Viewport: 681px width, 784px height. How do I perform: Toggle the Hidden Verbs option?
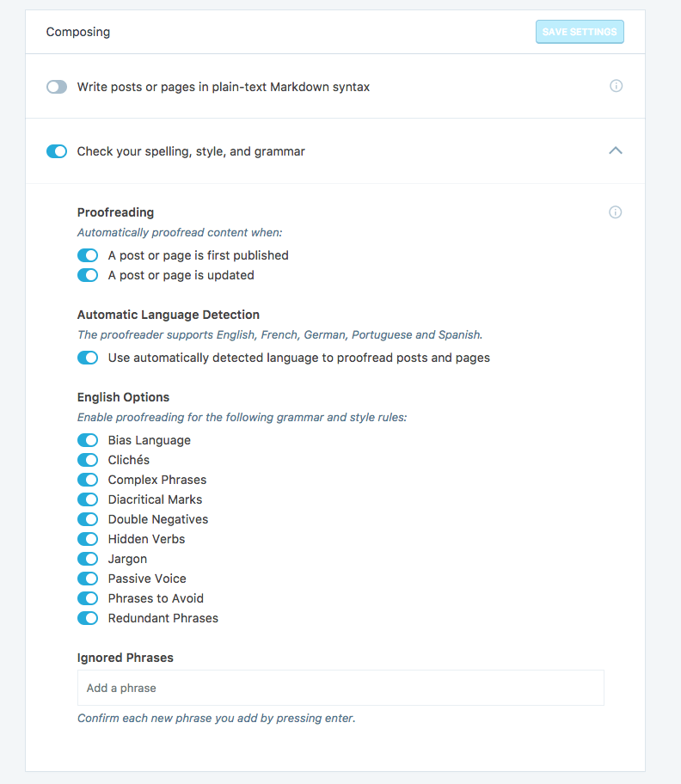coord(88,539)
